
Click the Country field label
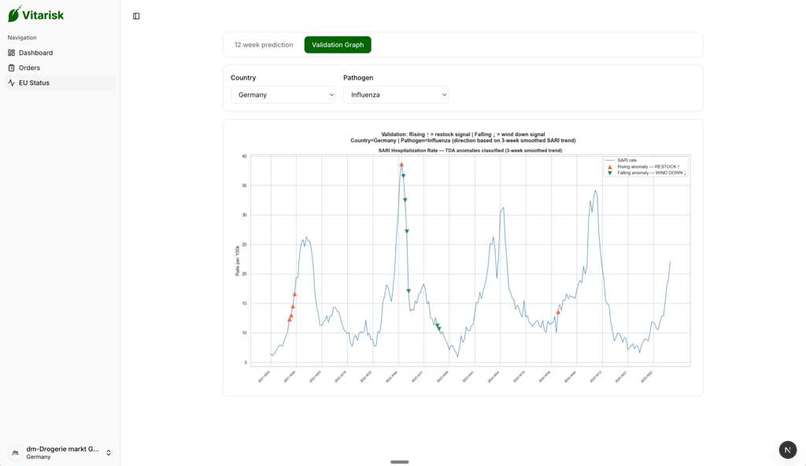coord(243,78)
